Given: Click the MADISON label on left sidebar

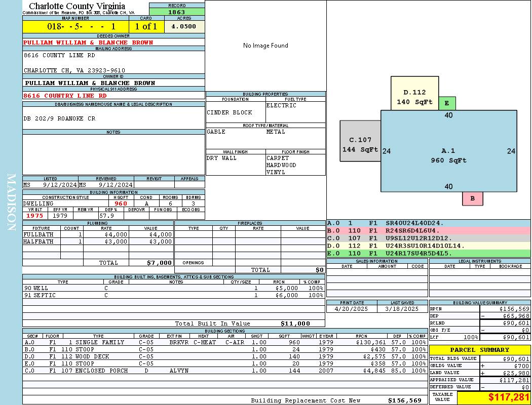Looking at the screenshot, I should [x=11, y=202].
